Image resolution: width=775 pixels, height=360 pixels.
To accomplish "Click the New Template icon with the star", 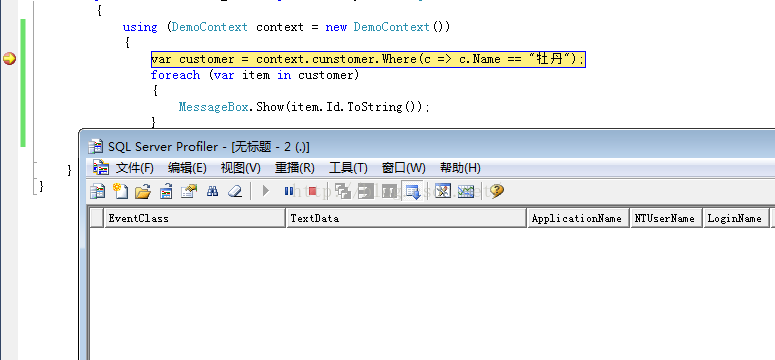I will [120, 191].
